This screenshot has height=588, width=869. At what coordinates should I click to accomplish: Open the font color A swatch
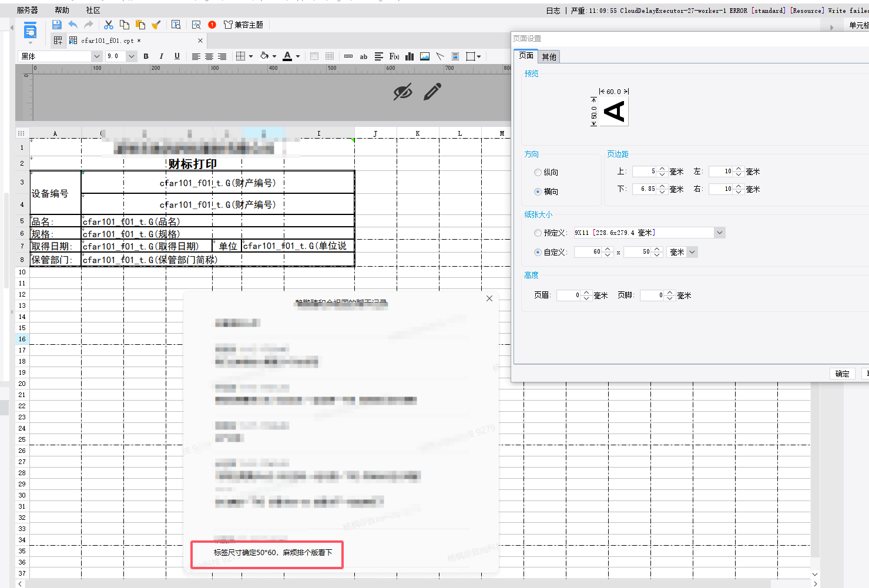[x=287, y=56]
